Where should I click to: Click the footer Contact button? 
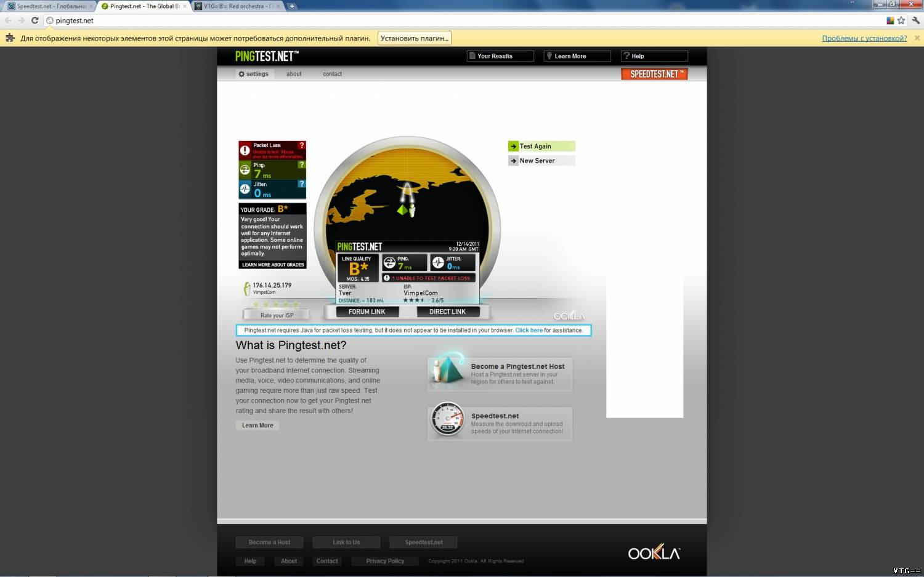(327, 561)
